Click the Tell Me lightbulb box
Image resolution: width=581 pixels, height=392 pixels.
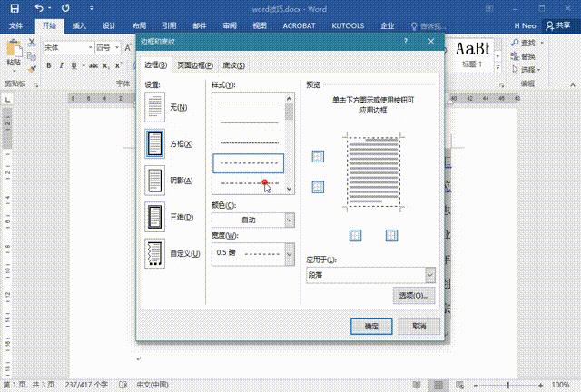(428, 26)
